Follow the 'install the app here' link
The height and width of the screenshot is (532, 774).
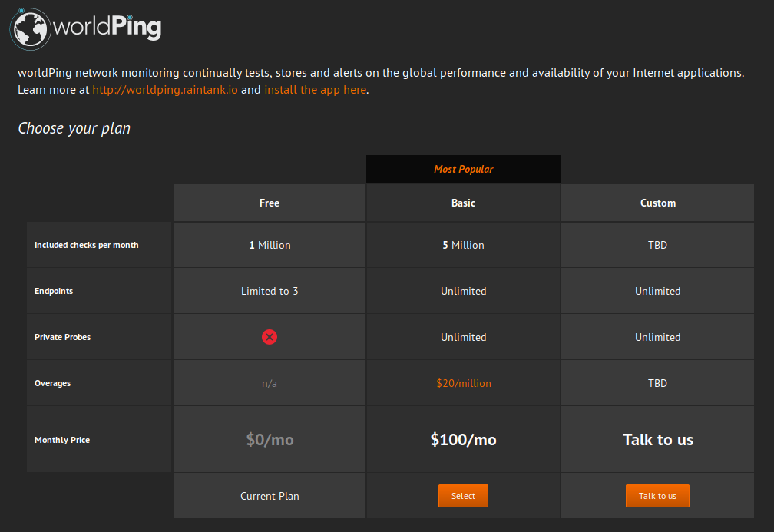coord(316,90)
